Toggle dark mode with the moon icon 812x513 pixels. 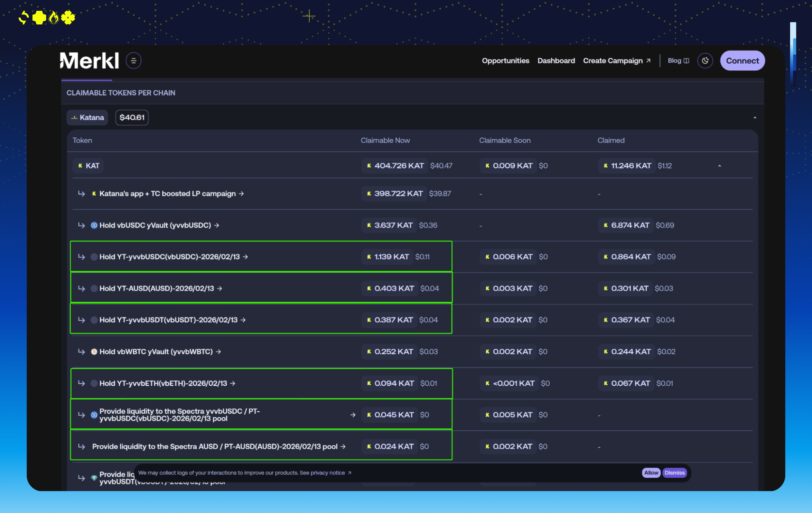(x=705, y=61)
